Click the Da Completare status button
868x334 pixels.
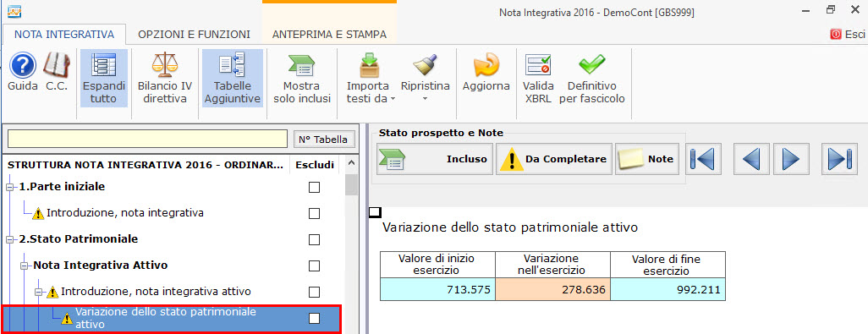tap(554, 159)
